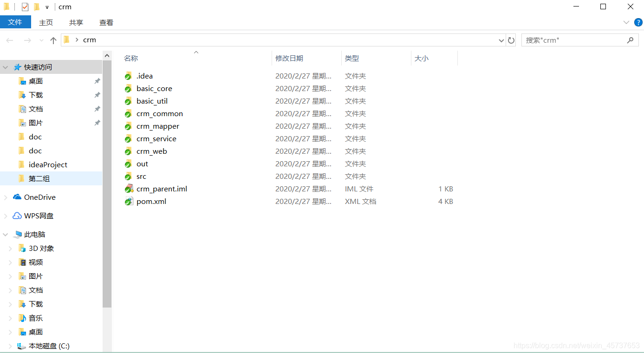644x354 pixels.
Task: Open the recent locations dropdown arrow
Action: 41,40
